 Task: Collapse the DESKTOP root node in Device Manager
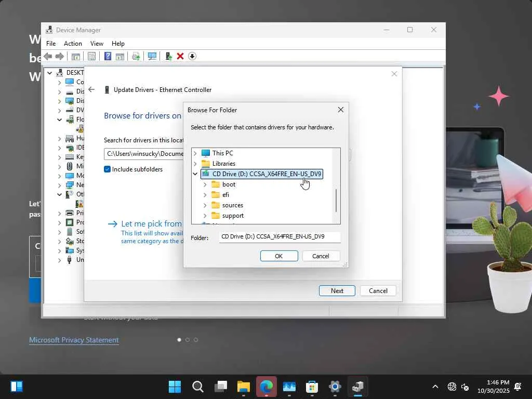point(49,73)
